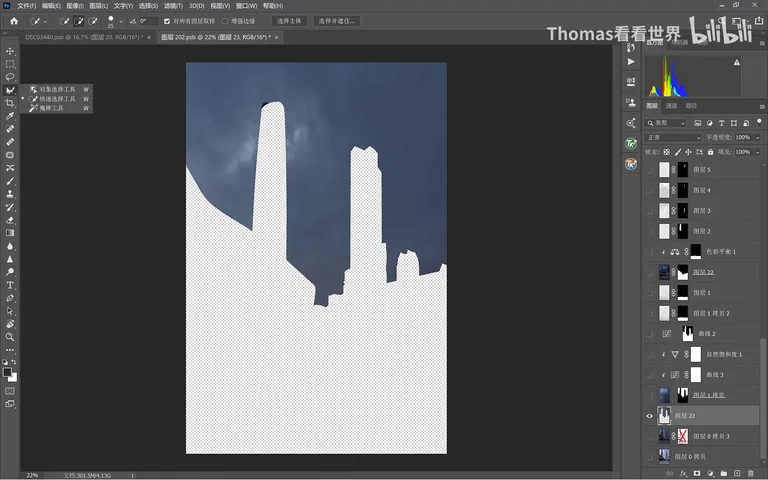The height and width of the screenshot is (480, 768).
Task: Toggle '增强边缘' checkbox
Action: tap(225, 21)
